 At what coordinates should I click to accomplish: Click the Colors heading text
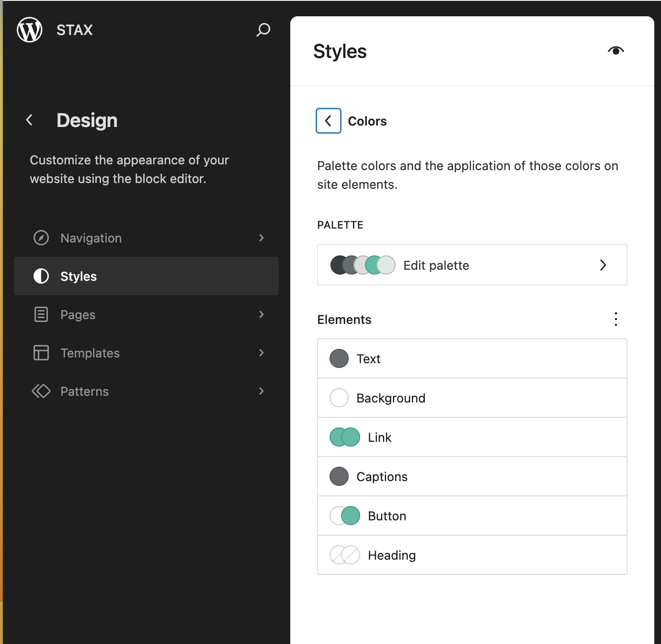coord(367,121)
